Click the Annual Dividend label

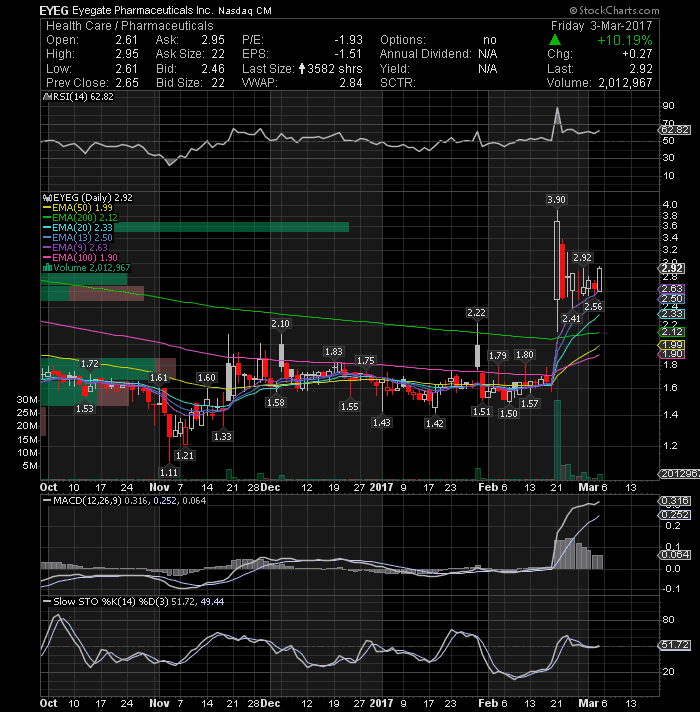click(x=425, y=54)
